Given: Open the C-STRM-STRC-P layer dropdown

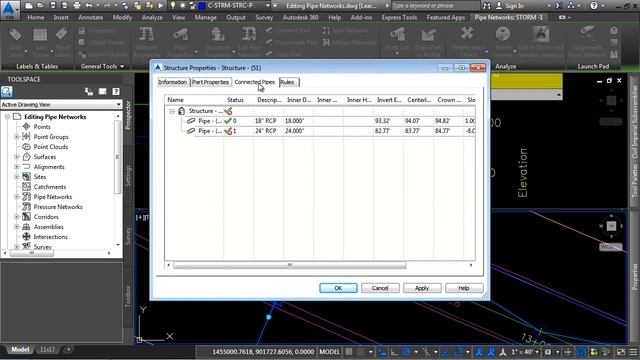Looking at the screenshot, I should point(268,6).
